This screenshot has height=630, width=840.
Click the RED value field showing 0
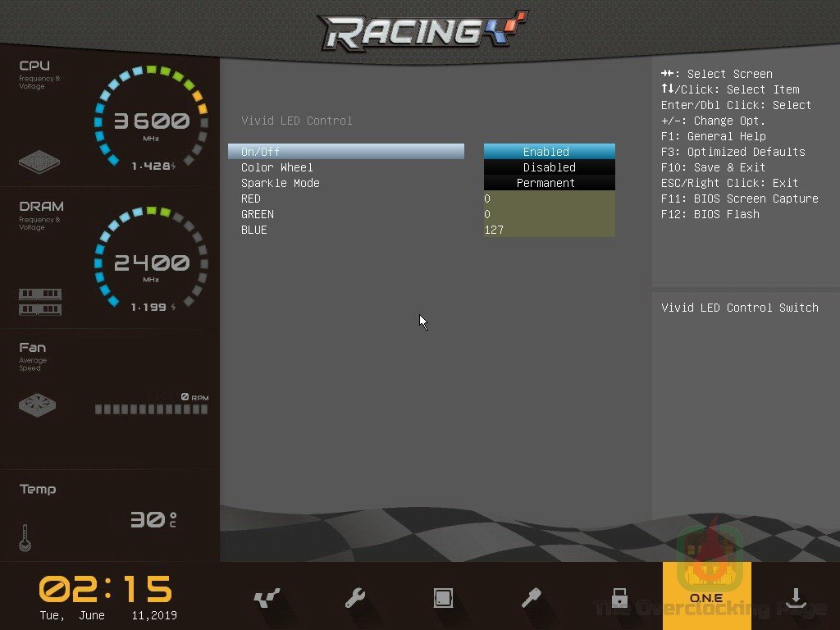(x=549, y=199)
